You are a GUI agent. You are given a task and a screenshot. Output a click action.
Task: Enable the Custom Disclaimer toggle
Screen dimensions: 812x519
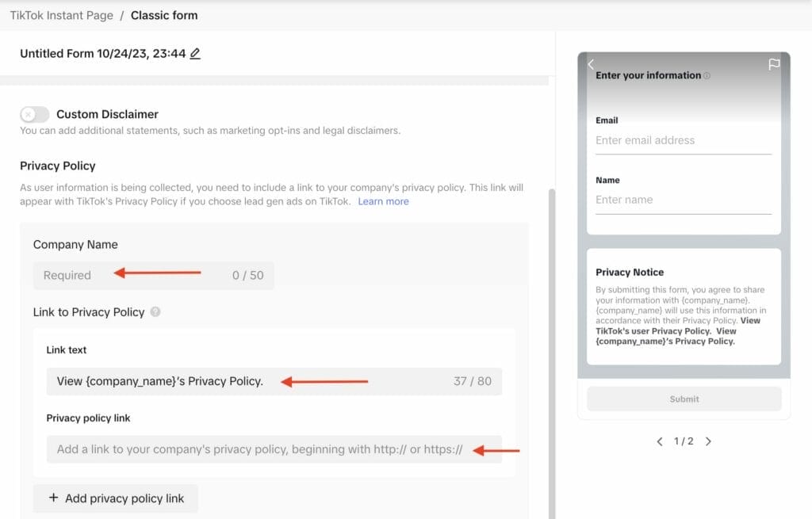tap(35, 114)
